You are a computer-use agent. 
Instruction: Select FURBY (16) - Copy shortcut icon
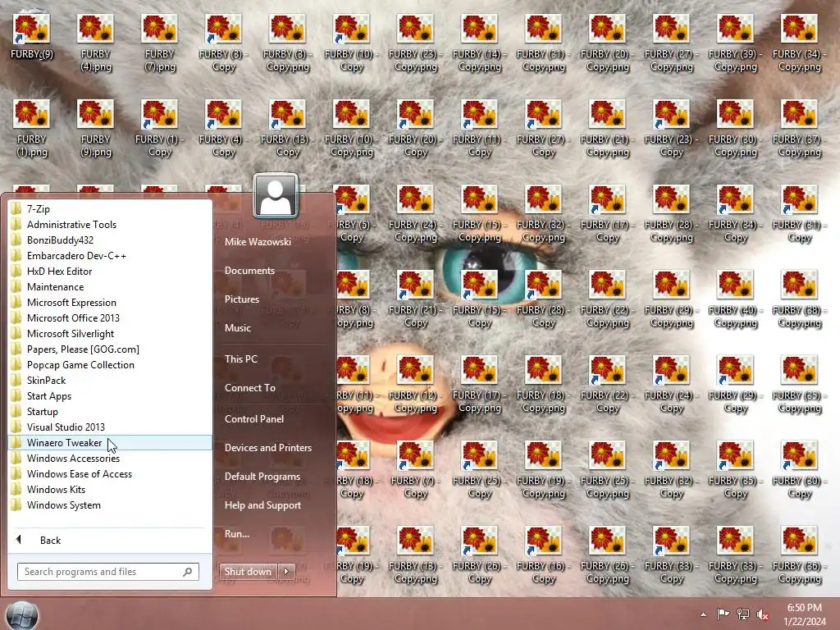pos(544,555)
